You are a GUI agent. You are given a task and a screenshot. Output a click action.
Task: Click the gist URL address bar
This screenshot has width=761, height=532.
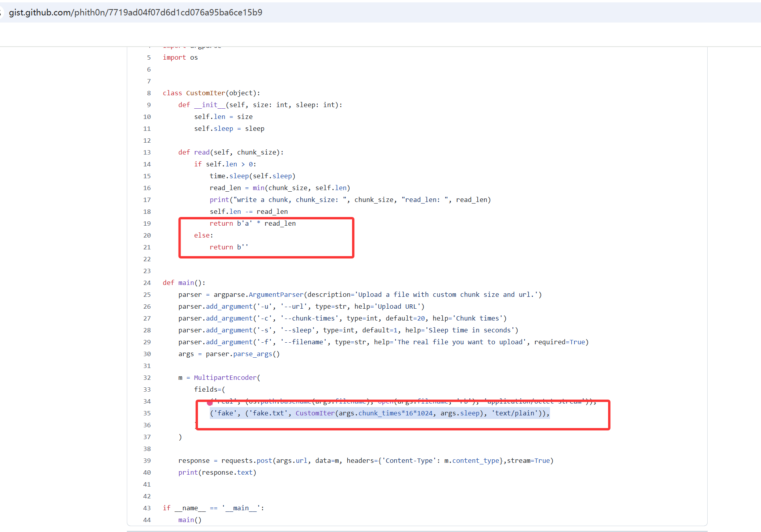(136, 12)
